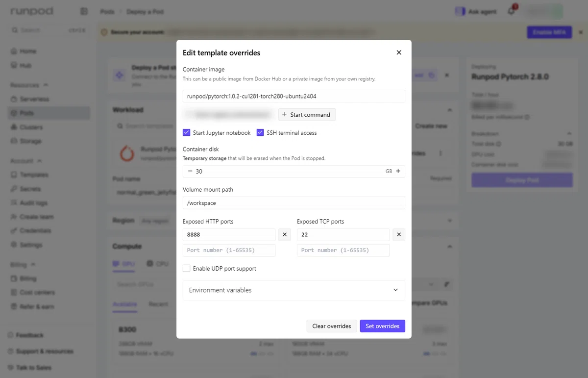Remove exposed TCP port 22

(399, 235)
